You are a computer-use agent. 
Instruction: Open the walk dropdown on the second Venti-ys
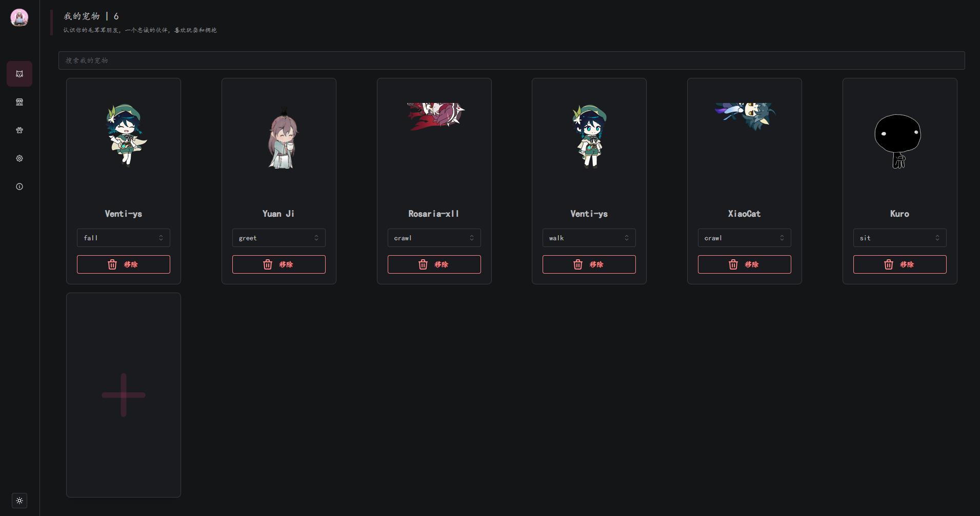pos(589,238)
